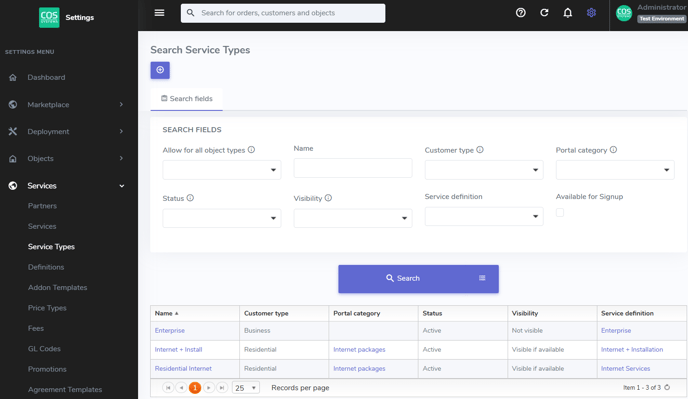
Task: Open Internet Services definition link
Action: tap(626, 368)
